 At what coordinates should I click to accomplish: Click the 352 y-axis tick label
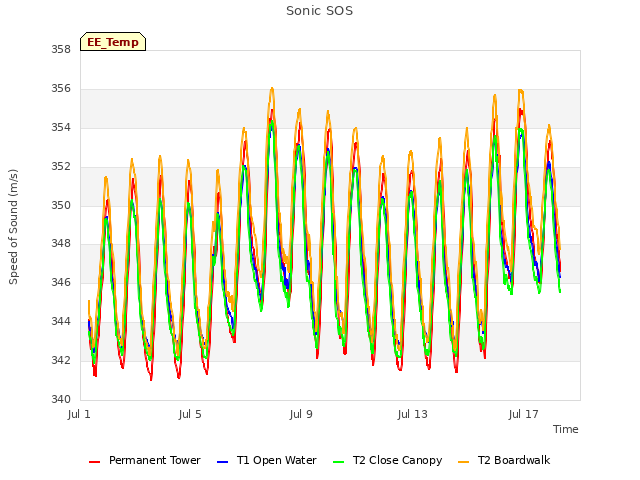point(61,167)
